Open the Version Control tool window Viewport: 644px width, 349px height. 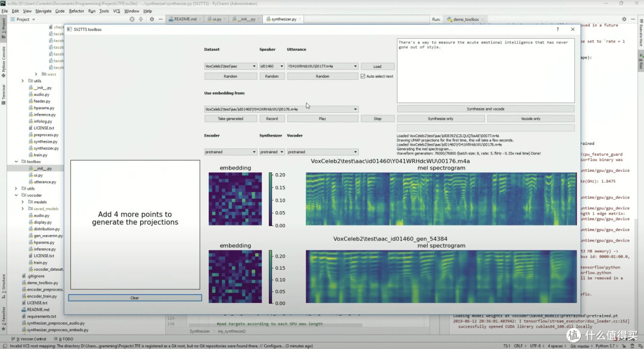click(x=31, y=339)
